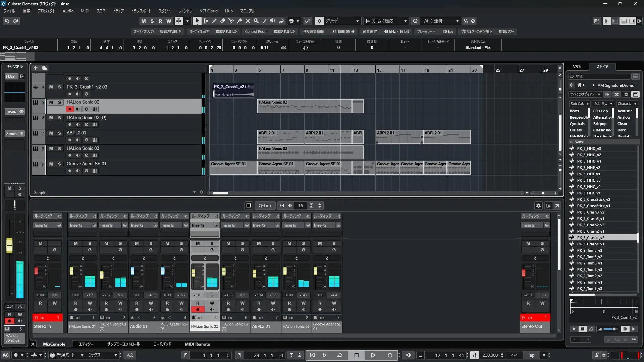Mute the ABPL2 01 track

pos(51,133)
